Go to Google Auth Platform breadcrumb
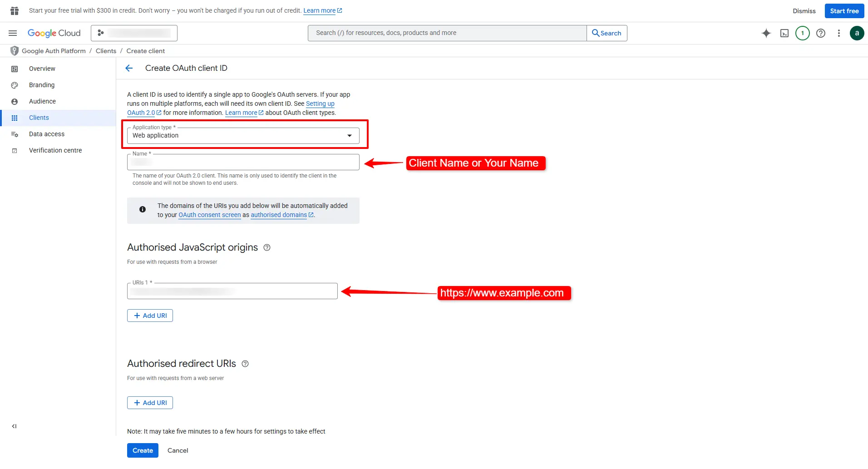The width and height of the screenshot is (868, 469). (x=54, y=51)
